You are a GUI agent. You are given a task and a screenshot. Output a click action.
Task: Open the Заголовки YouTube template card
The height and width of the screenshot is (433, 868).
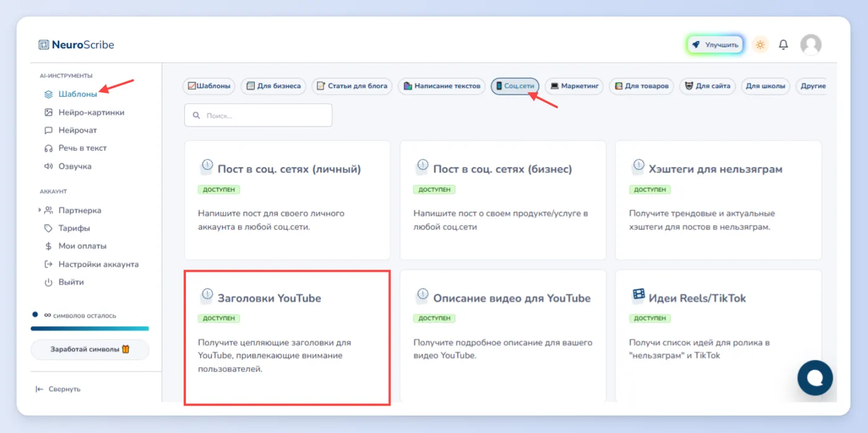pyautogui.click(x=287, y=337)
